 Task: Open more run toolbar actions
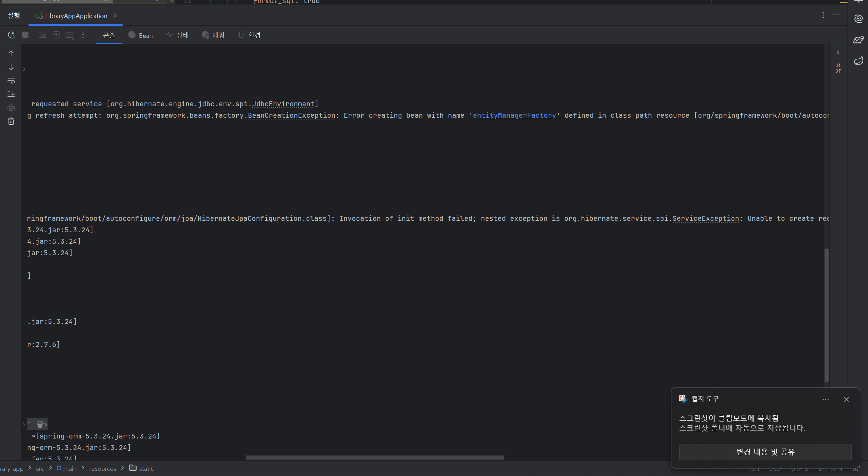pos(83,35)
